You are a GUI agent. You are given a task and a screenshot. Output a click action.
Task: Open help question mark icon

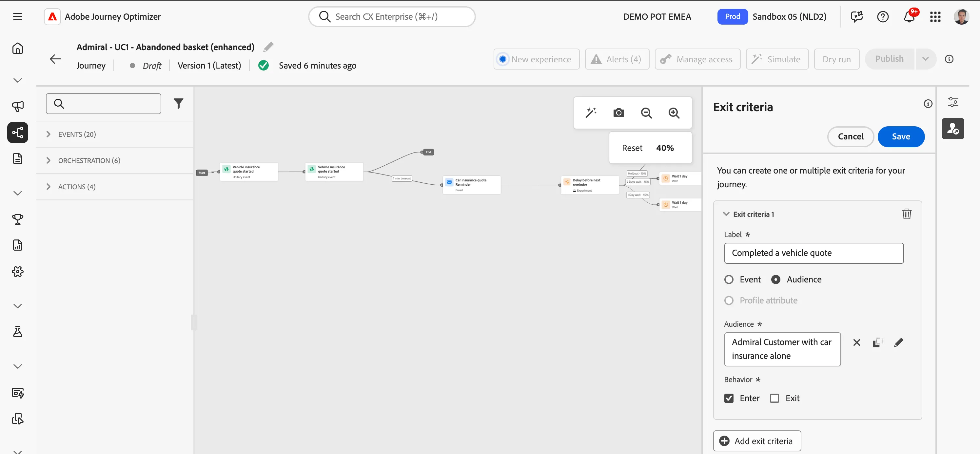pyautogui.click(x=883, y=17)
